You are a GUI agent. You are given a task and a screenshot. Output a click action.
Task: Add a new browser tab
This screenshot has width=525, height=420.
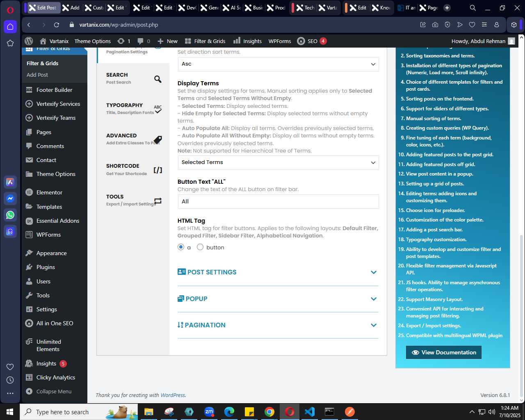click(447, 8)
